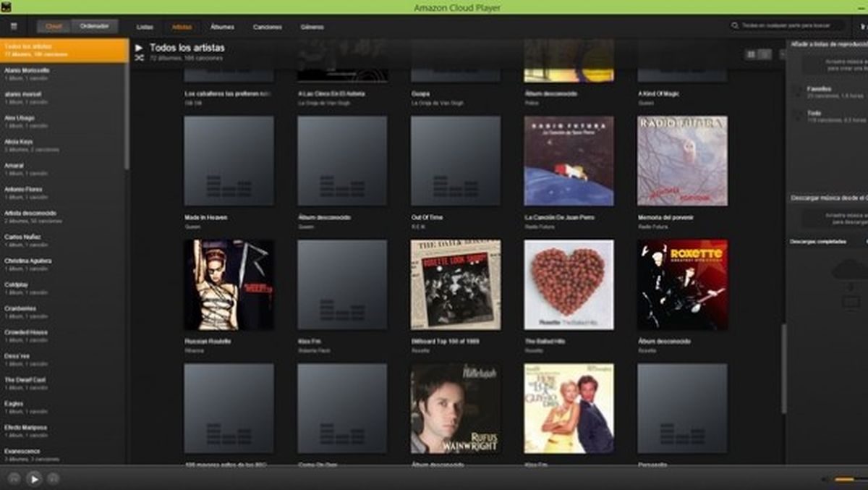Open the hamburger menu icon top-left
868x490 pixels.
point(12,26)
